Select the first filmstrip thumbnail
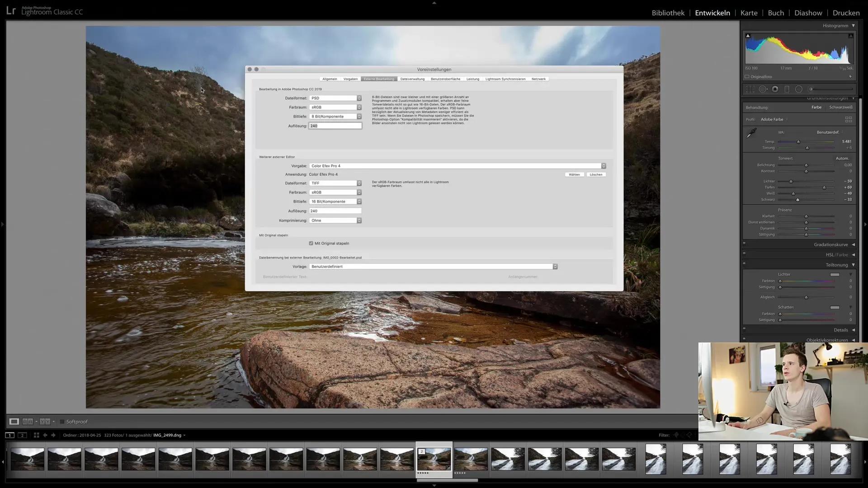Image resolution: width=868 pixels, height=488 pixels. point(28,459)
